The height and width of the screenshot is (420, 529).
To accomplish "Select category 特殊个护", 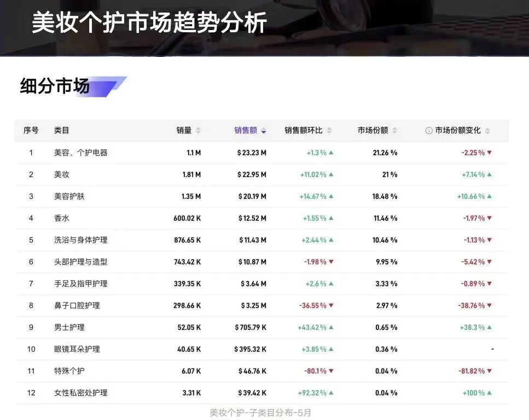I will [x=69, y=371].
